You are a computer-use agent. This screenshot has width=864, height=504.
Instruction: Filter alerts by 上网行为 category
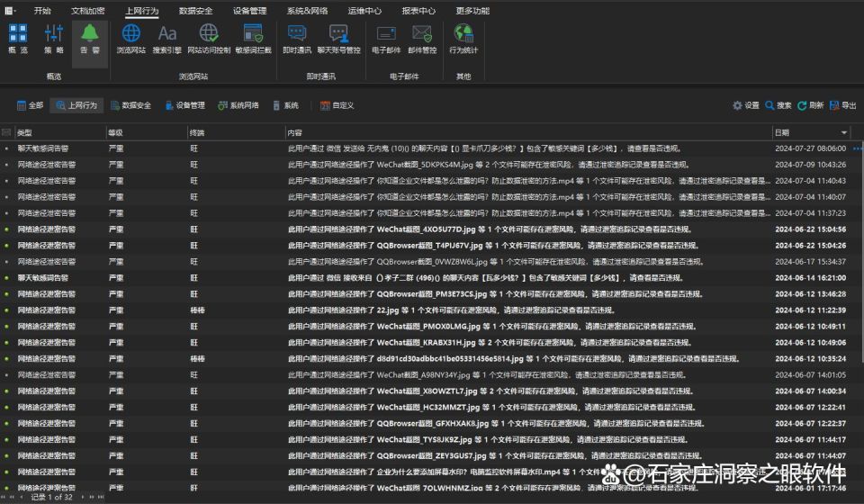(x=76, y=105)
